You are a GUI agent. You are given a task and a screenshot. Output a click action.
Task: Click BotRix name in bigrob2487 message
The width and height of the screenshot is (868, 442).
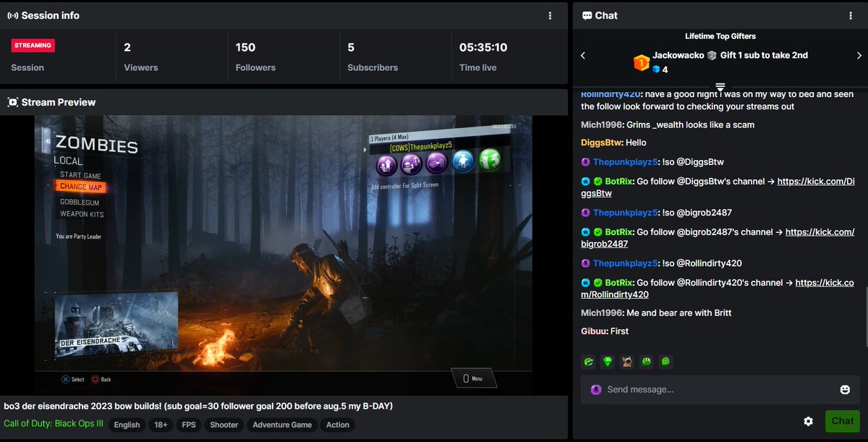tap(619, 232)
